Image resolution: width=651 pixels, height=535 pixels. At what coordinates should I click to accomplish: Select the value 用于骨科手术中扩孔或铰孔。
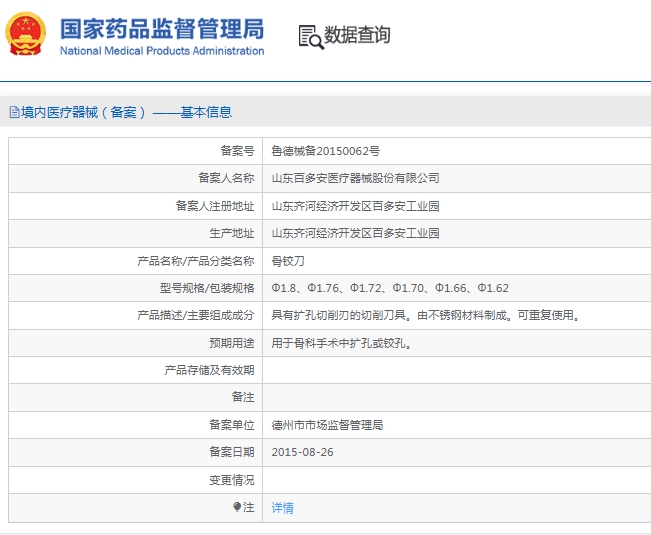(342, 343)
